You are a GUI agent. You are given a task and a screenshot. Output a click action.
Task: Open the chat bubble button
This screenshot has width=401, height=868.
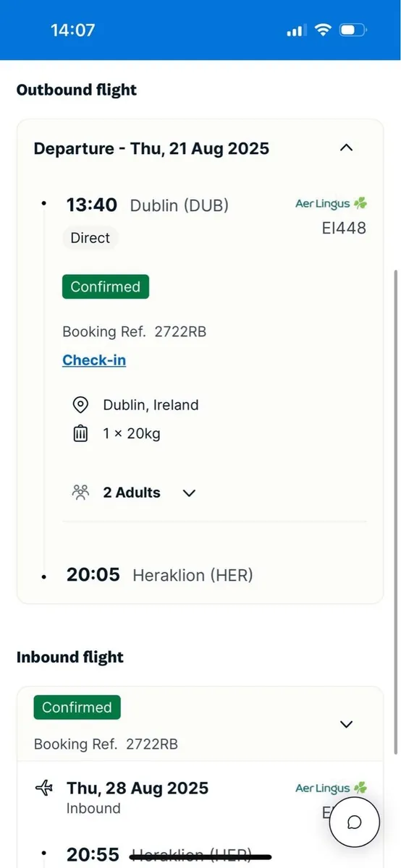(355, 822)
